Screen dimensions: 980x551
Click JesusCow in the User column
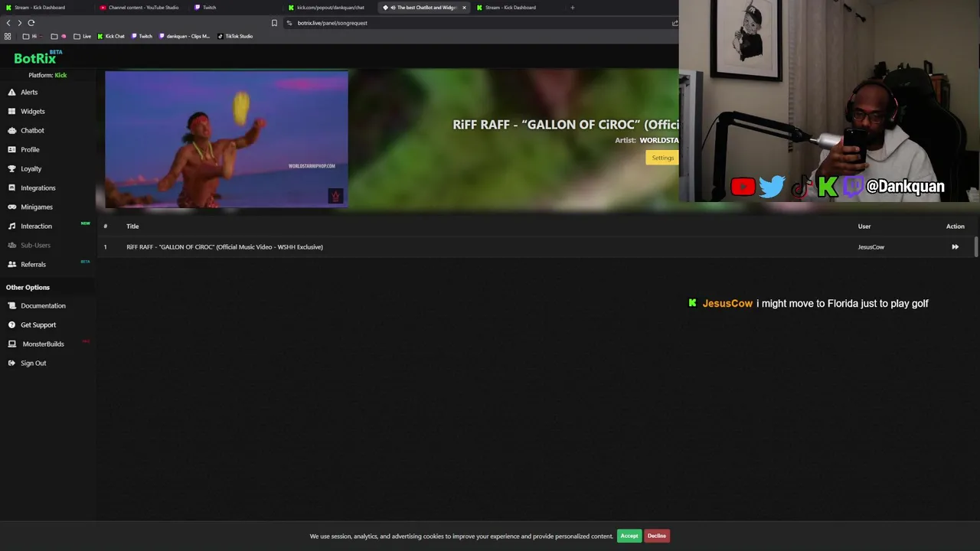tap(871, 246)
